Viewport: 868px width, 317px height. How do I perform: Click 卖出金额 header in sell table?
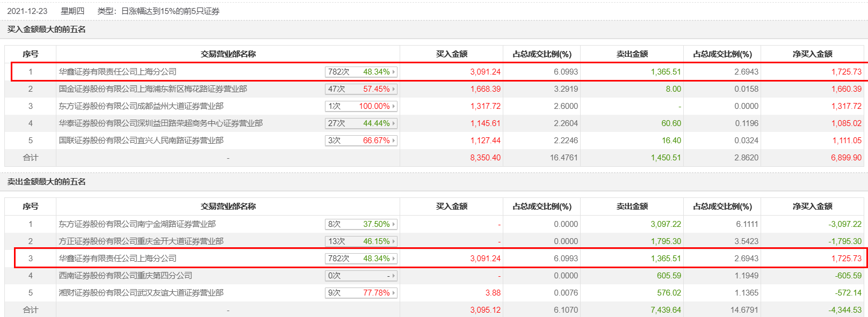click(632, 207)
